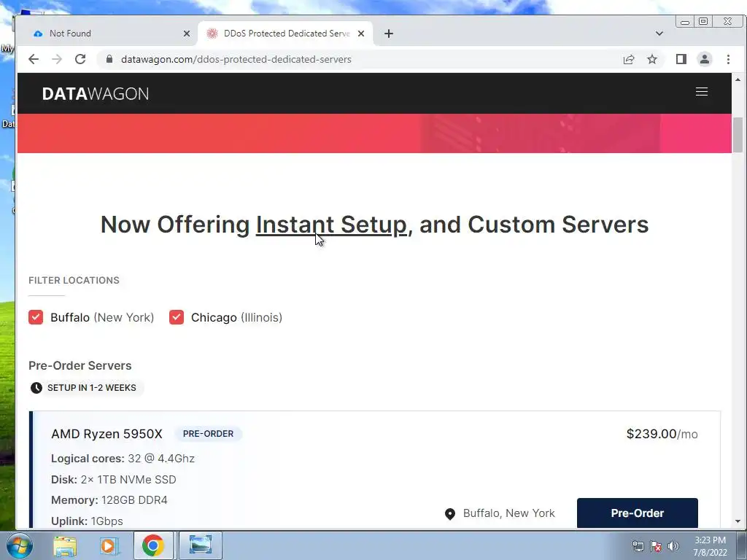Click the forward navigation arrow
The width and height of the screenshot is (747, 560).
57,59
